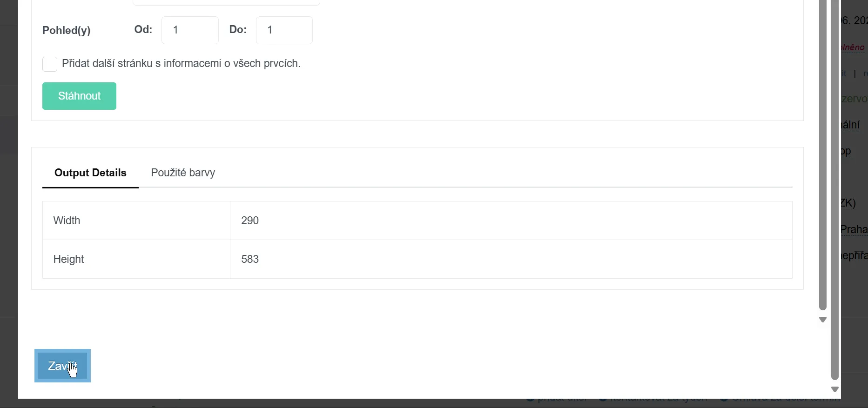Click the dimmed green 'zervo' text

(855, 99)
